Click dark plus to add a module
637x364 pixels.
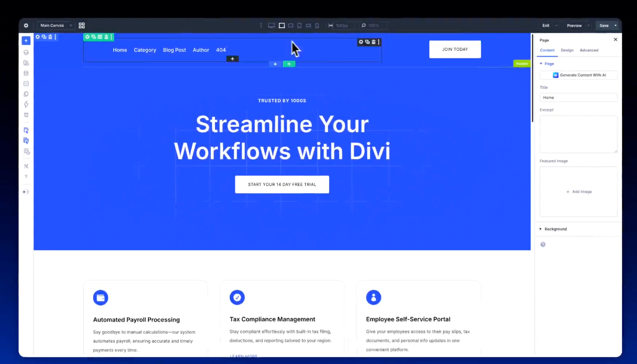pos(232,59)
